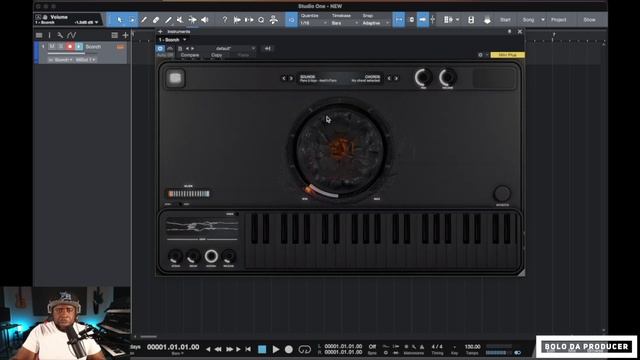The height and width of the screenshot is (360, 640).
Task: Click the small round knob at right
Action: click(x=502, y=193)
